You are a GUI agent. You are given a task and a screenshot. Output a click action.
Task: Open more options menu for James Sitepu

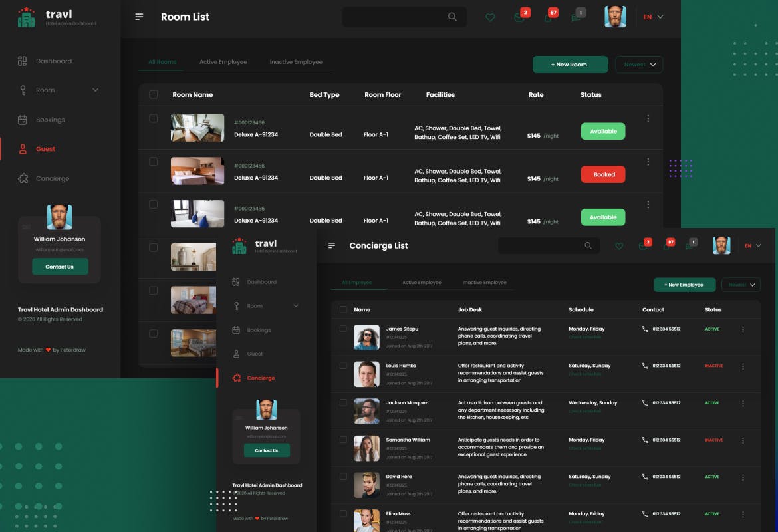743,330
